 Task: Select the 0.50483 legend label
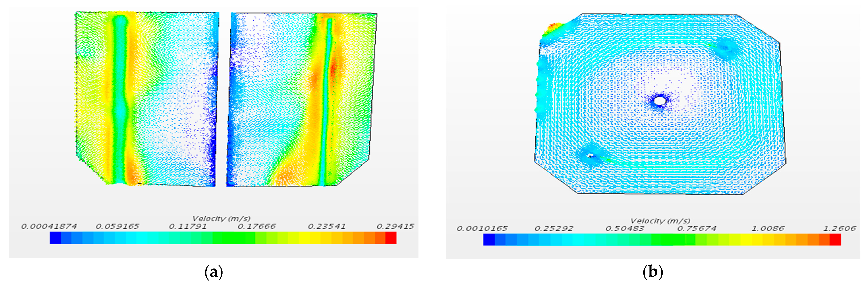click(x=625, y=229)
